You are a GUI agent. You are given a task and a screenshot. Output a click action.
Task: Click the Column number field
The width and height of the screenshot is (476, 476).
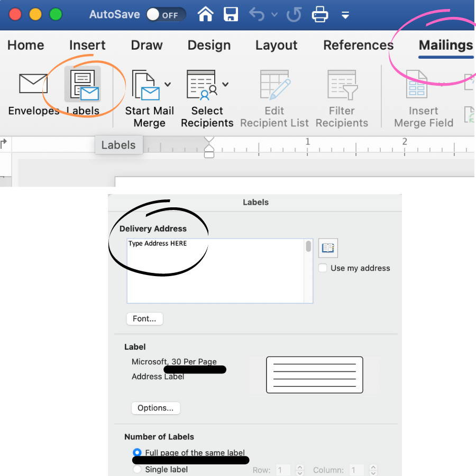[356, 470]
